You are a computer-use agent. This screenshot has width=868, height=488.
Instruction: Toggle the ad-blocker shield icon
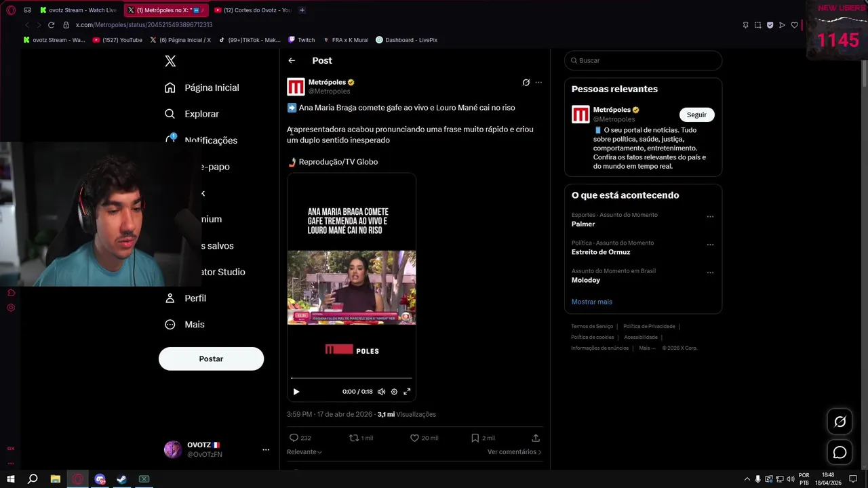point(770,25)
